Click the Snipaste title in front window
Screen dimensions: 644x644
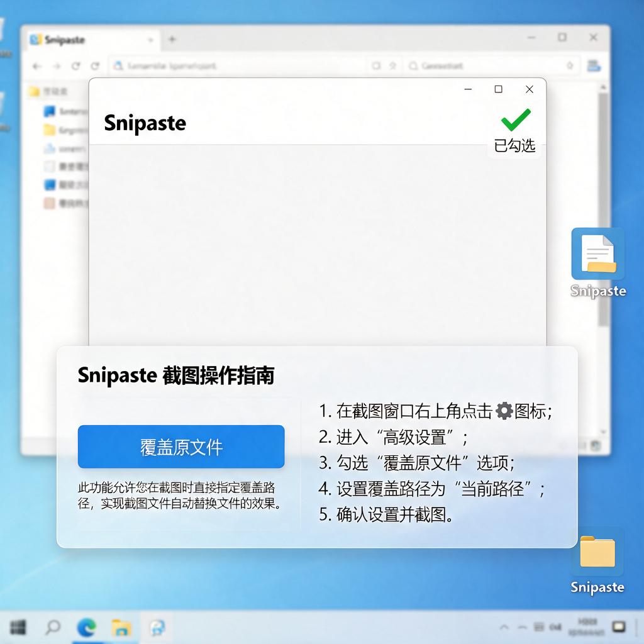pos(145,123)
